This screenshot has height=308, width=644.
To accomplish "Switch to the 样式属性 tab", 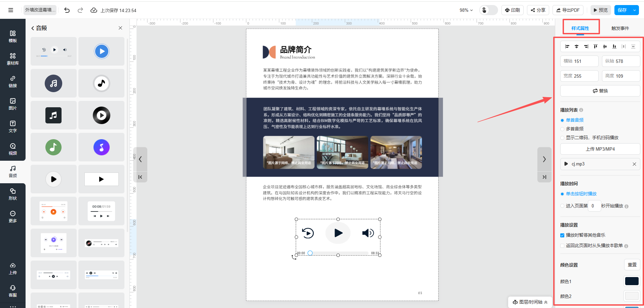I will 580,28.
